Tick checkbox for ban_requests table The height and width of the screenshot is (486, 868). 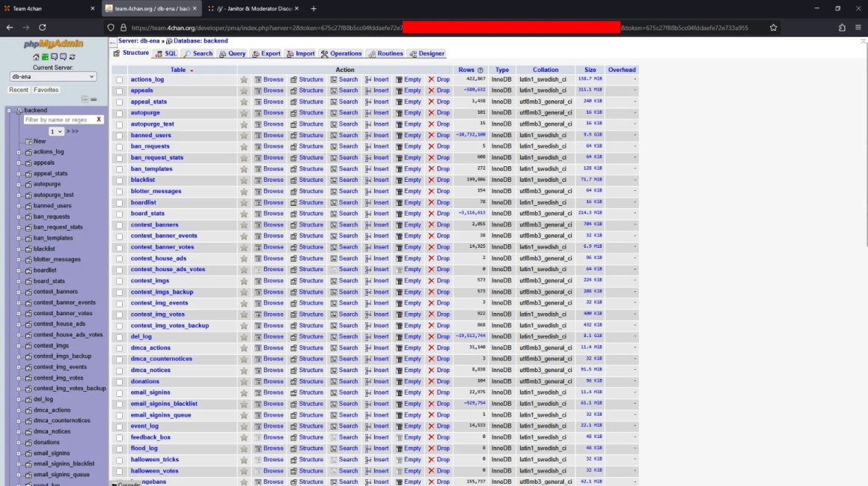[120, 147]
